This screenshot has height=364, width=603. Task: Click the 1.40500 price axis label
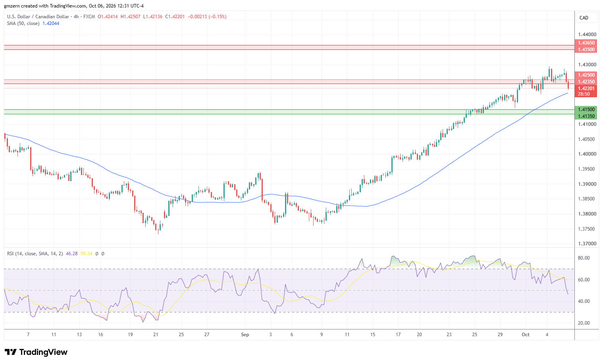pos(587,139)
